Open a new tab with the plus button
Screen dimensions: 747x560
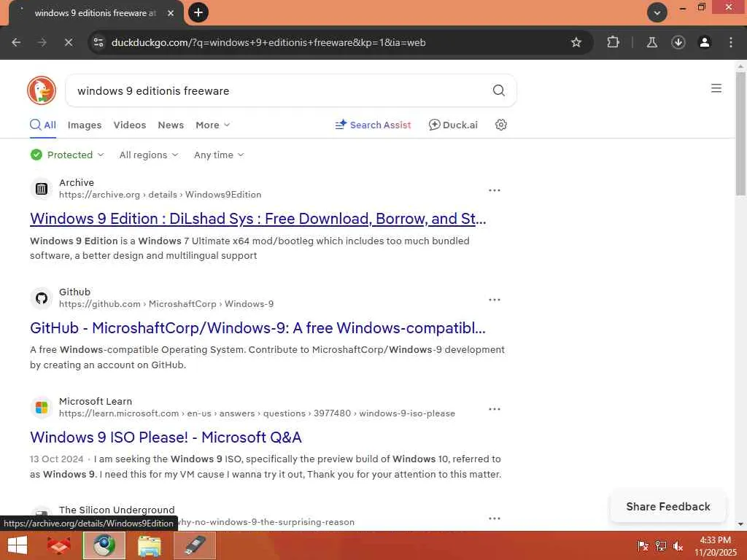coord(198,12)
